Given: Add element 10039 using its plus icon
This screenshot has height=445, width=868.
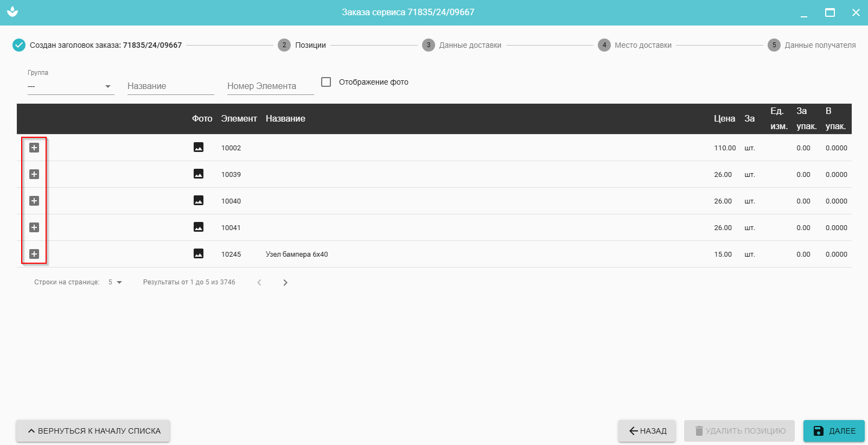Looking at the screenshot, I should (34, 174).
